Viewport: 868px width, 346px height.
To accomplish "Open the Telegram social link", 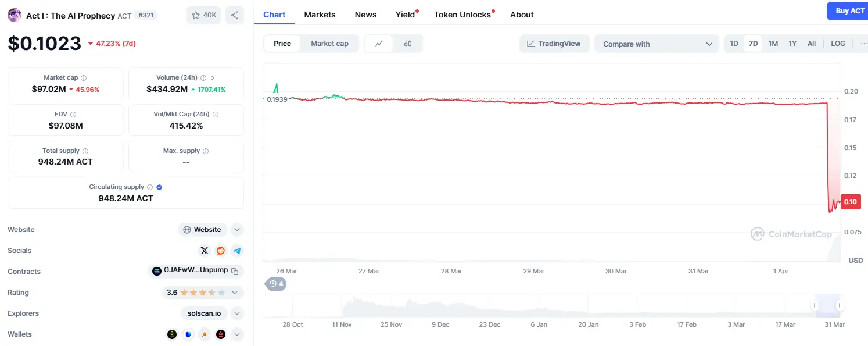I will click(x=237, y=251).
